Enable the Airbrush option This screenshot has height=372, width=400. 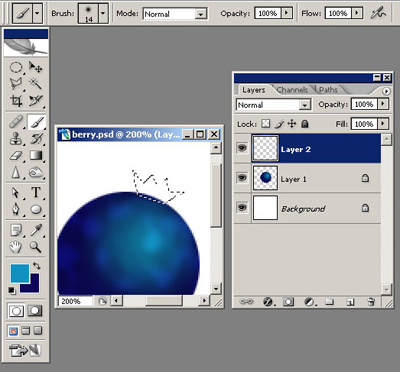pyautogui.click(x=378, y=13)
